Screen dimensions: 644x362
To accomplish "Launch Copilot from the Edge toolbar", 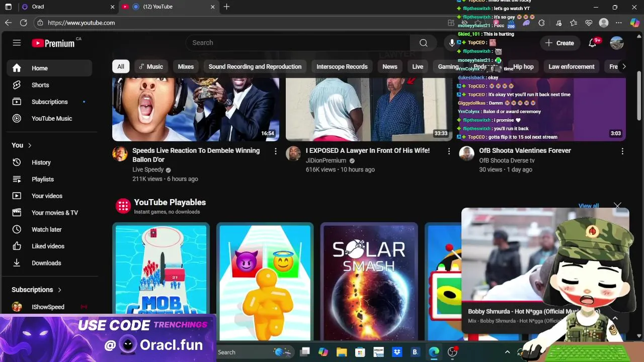I will tap(634, 23).
